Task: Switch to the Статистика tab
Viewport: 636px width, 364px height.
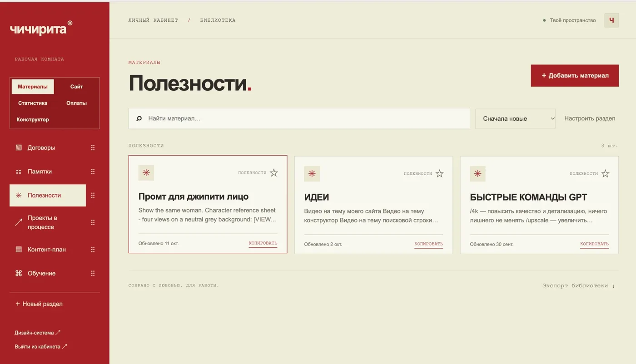Action: point(33,103)
